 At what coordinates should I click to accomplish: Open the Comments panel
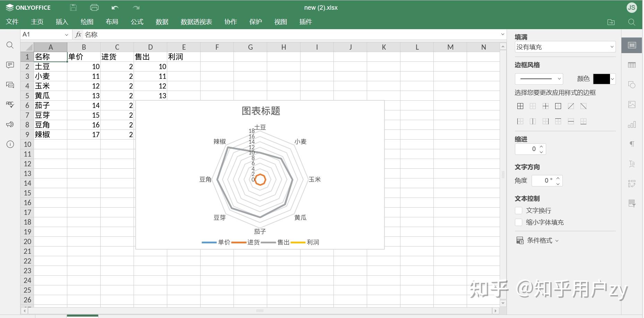point(10,65)
